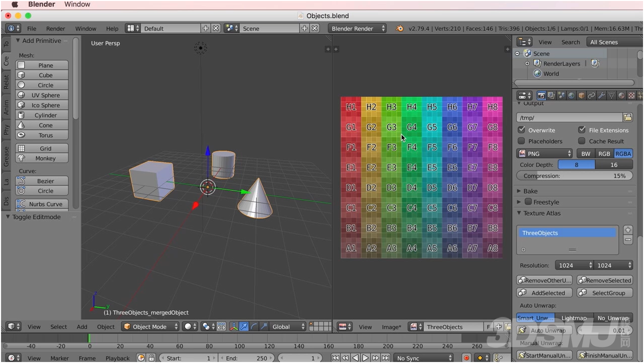Screen dimensions: 644x363
Task: Click the timeline range lock icon
Action: pos(151,358)
